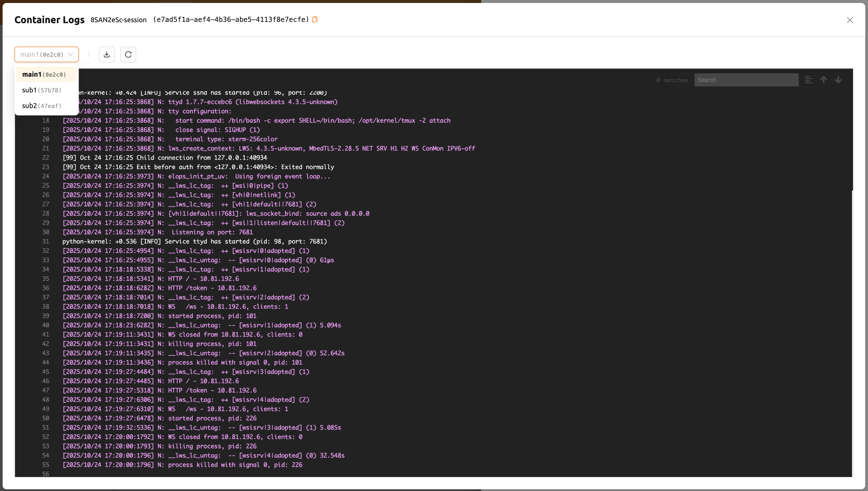Copy the session ID with clipboard icon

[x=314, y=20]
